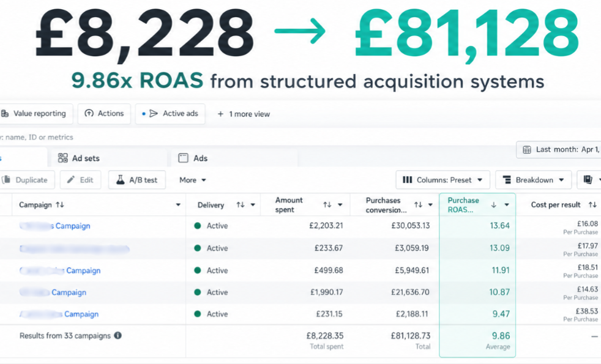Image resolution: width=601 pixels, height=364 pixels.
Task: Switch to the Ad sets tab
Action: point(78,158)
